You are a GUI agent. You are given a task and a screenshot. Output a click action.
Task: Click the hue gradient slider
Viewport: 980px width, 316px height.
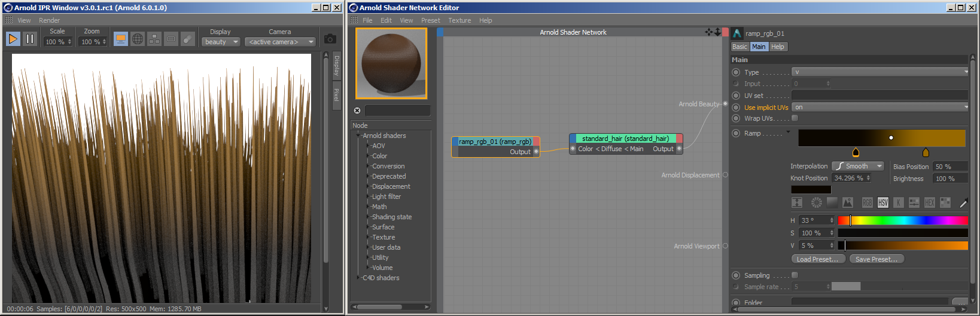click(903, 220)
